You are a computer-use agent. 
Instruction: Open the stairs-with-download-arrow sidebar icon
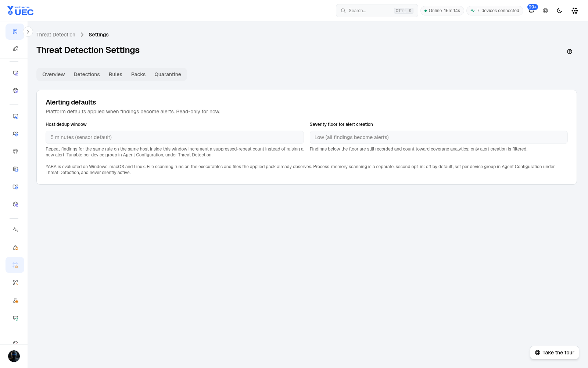(x=15, y=49)
